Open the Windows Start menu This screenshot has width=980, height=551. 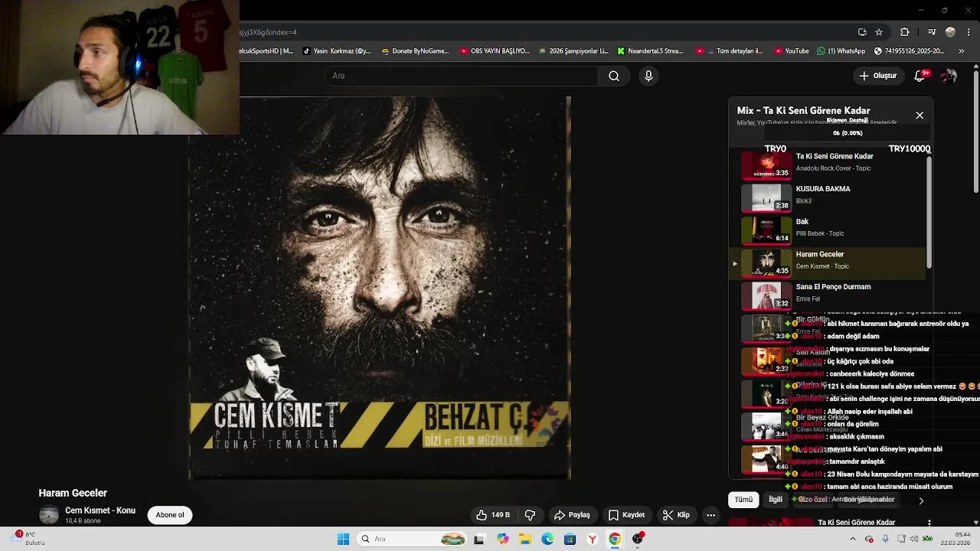pyautogui.click(x=343, y=540)
